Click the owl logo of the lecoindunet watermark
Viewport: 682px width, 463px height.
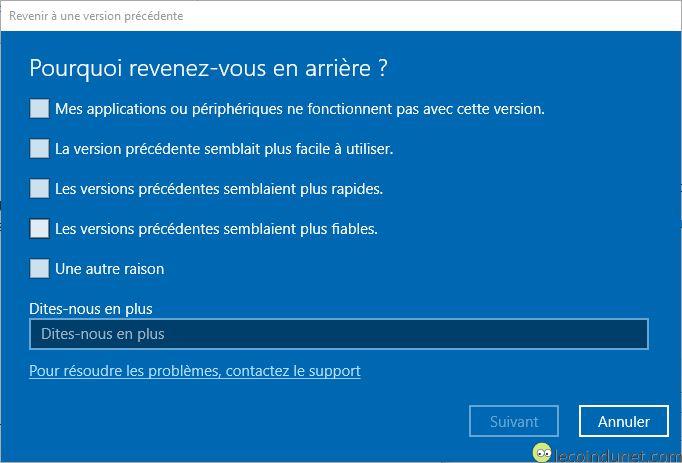542,453
